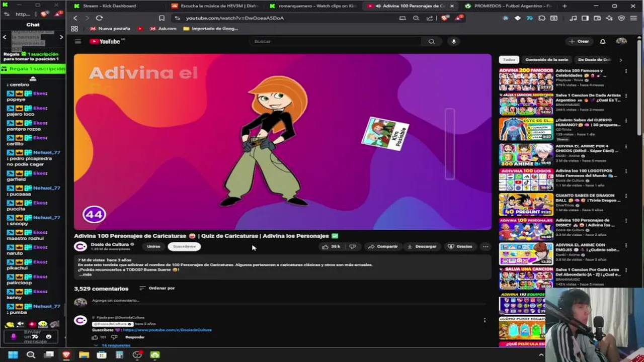
Task: Subscribe to Dosis de Cultura with Suscribirse
Action: (x=184, y=246)
